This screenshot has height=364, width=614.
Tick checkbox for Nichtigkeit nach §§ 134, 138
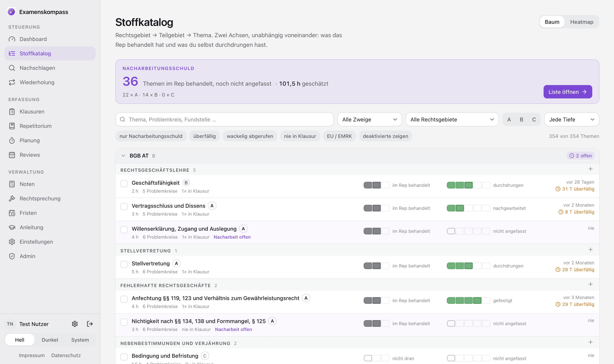[124, 322]
